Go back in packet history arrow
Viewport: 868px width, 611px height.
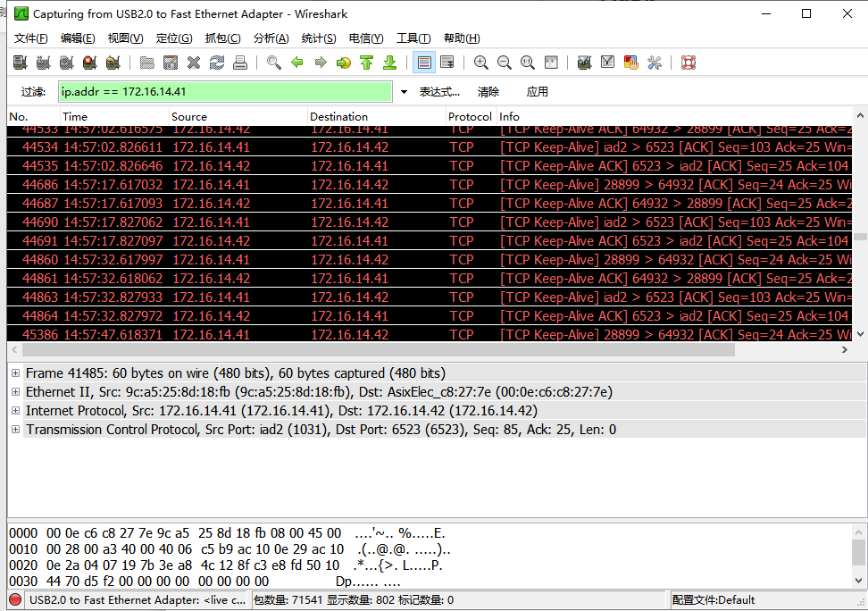[297, 63]
